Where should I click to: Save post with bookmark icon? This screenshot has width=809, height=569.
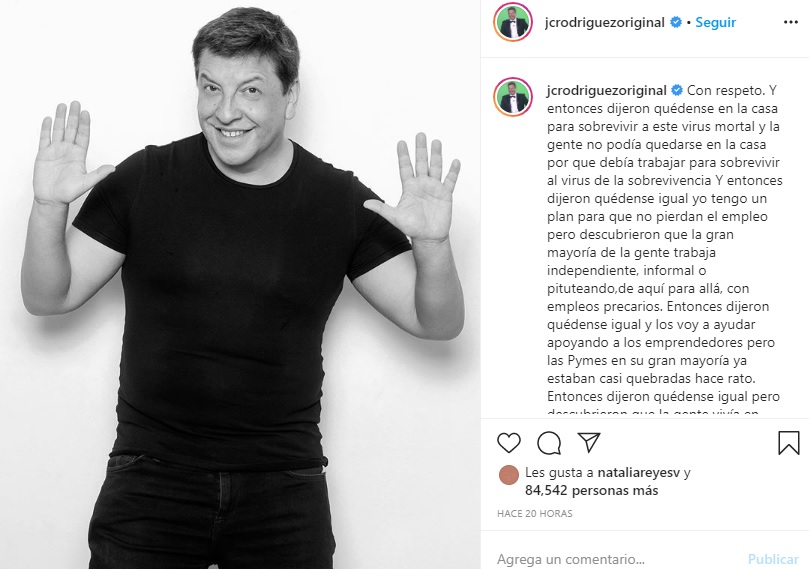click(x=788, y=443)
